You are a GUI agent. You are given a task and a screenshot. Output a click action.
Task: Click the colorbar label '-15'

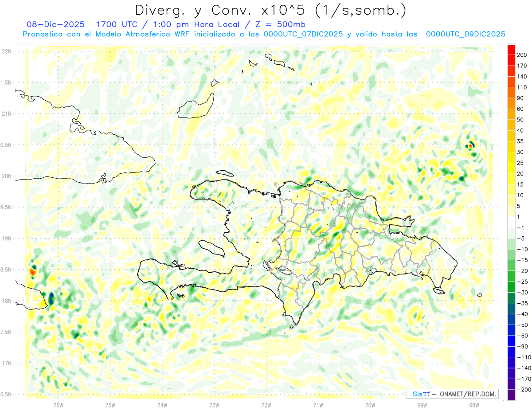coord(523,260)
